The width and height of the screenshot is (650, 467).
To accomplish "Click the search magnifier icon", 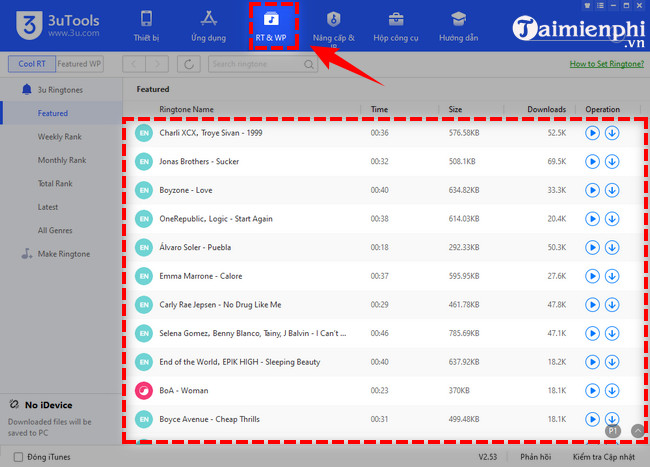I will coord(308,64).
